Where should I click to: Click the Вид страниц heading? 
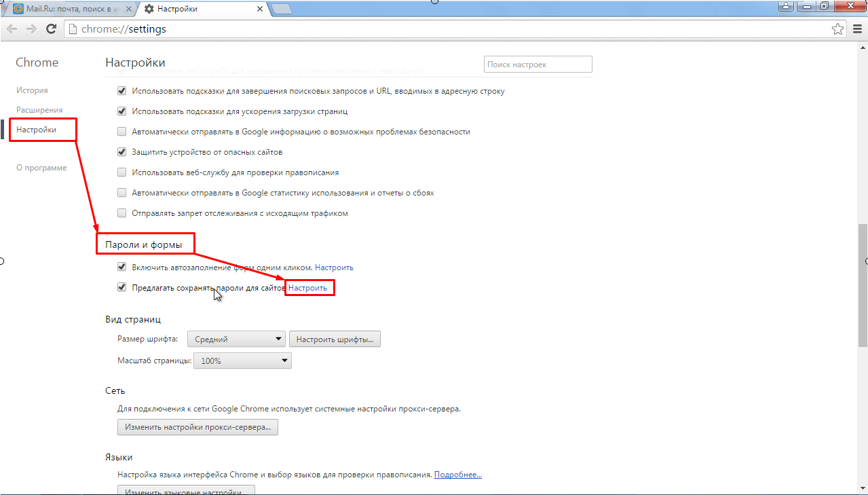point(133,319)
